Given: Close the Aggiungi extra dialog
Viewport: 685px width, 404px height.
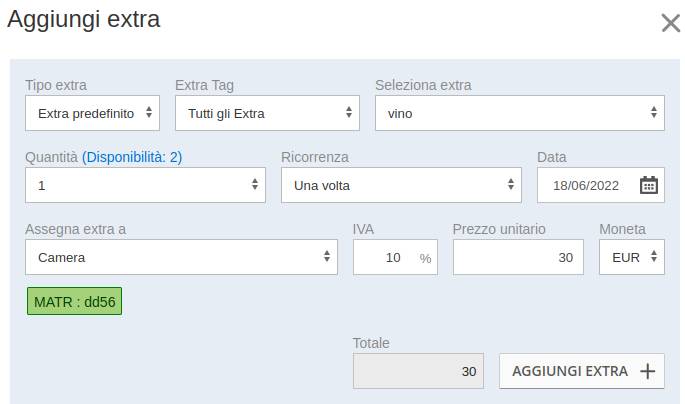Looking at the screenshot, I should tap(670, 23).
